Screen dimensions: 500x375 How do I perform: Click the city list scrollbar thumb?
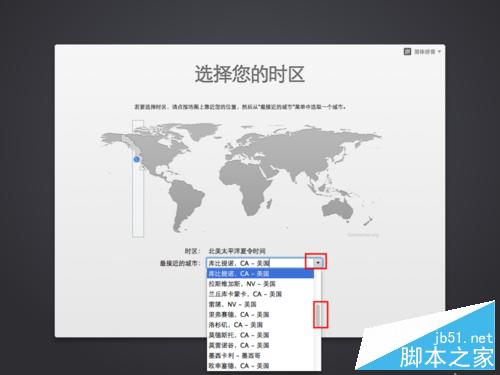[318, 314]
